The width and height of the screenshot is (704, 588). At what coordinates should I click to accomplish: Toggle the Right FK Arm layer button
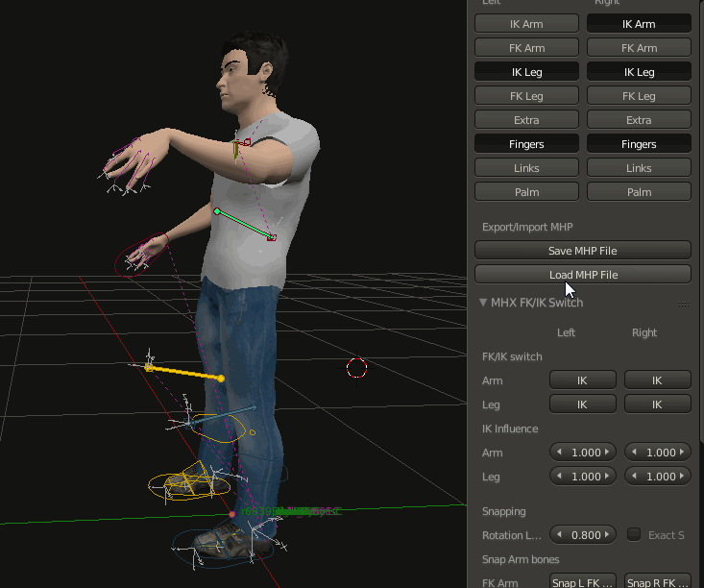point(639,48)
